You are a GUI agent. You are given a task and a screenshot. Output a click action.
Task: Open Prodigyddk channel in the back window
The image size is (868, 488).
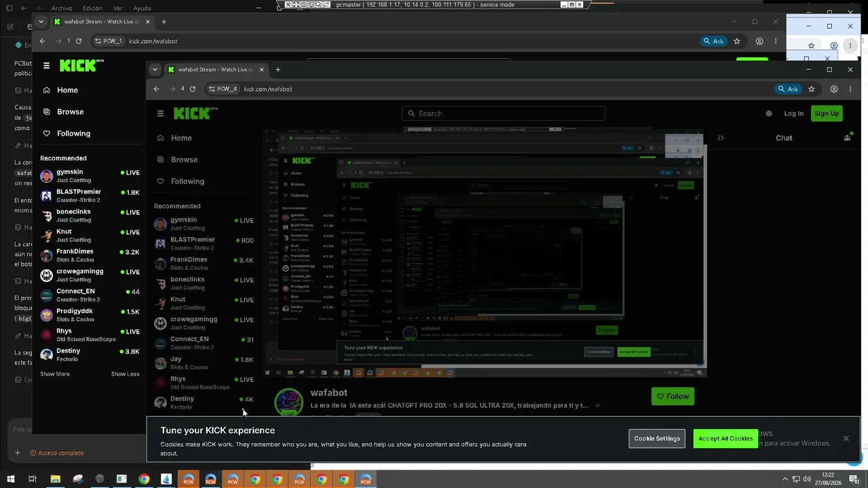coord(90,315)
